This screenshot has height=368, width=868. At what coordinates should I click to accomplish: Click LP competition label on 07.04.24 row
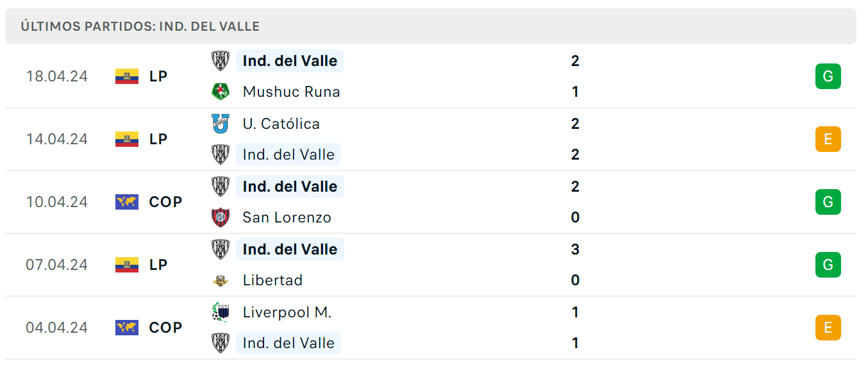(158, 265)
